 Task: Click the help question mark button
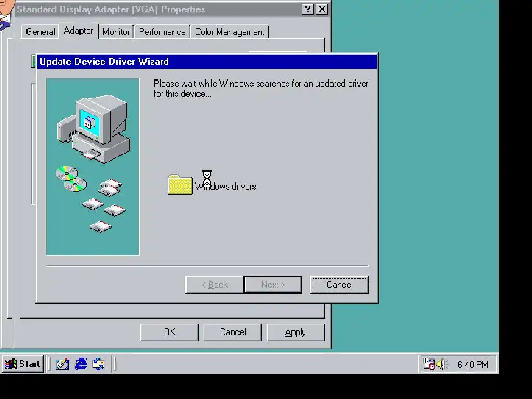pyautogui.click(x=308, y=9)
